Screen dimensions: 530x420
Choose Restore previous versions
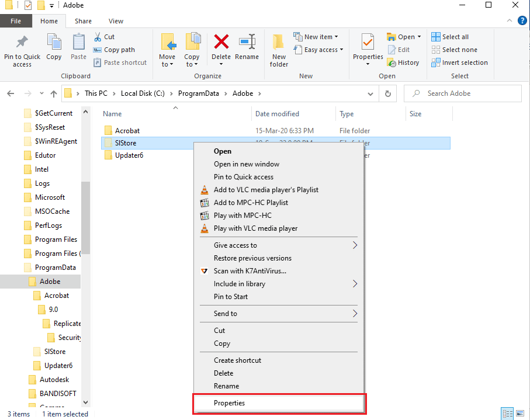(x=279, y=258)
